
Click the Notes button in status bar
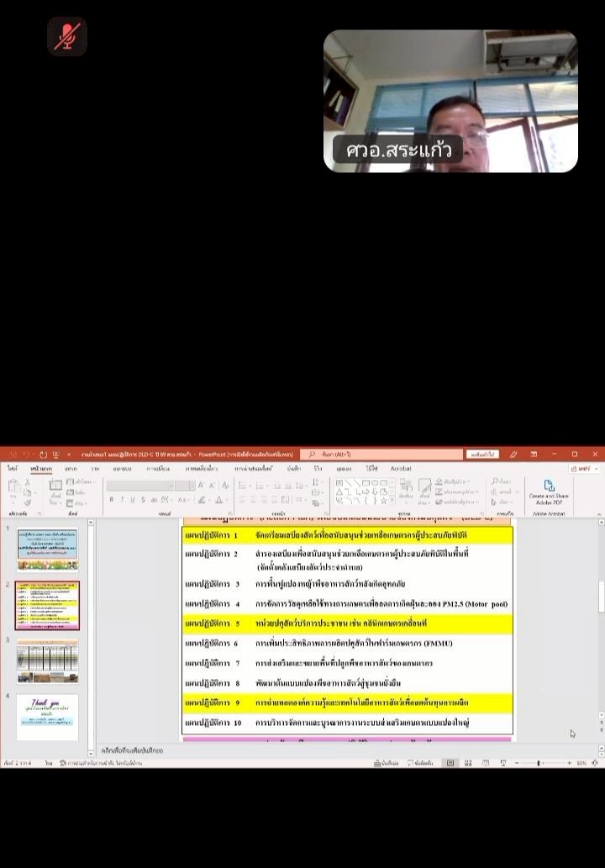(x=389, y=763)
